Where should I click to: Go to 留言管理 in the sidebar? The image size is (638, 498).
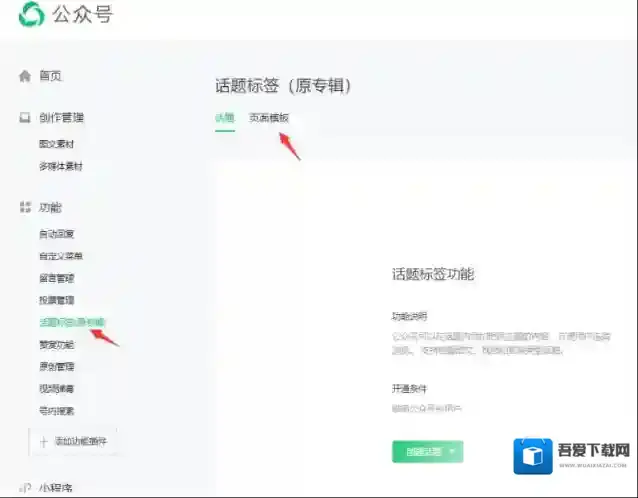(x=57, y=278)
